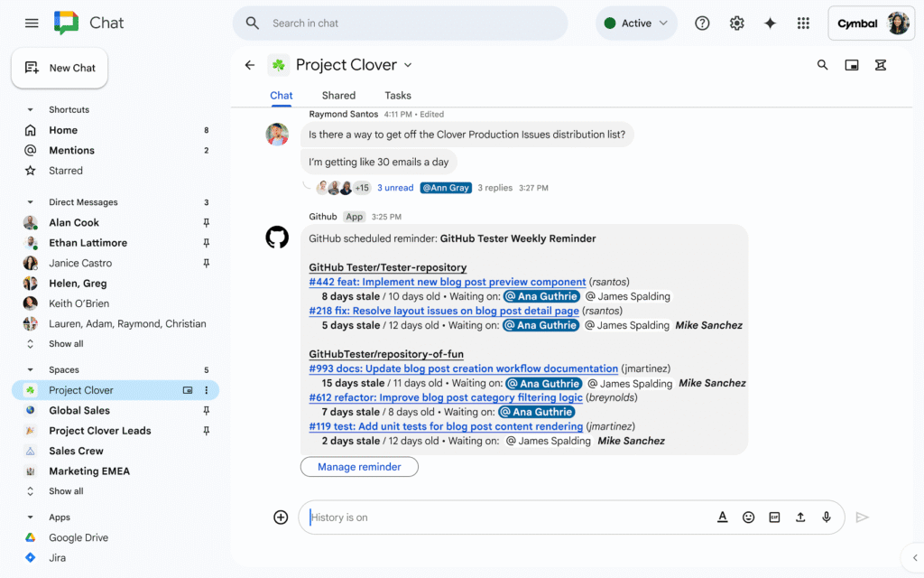Switch to the Shared tab
The width and height of the screenshot is (924, 578).
[338, 96]
